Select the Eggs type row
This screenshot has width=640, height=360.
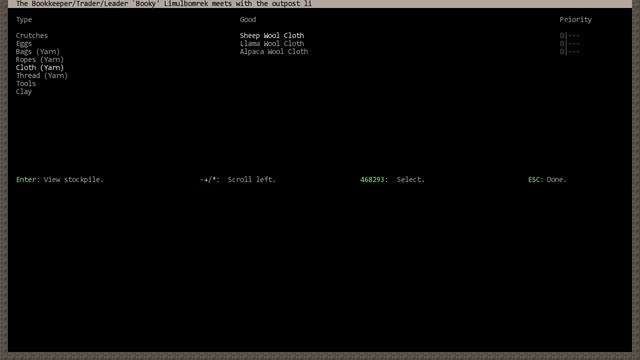click(24, 44)
